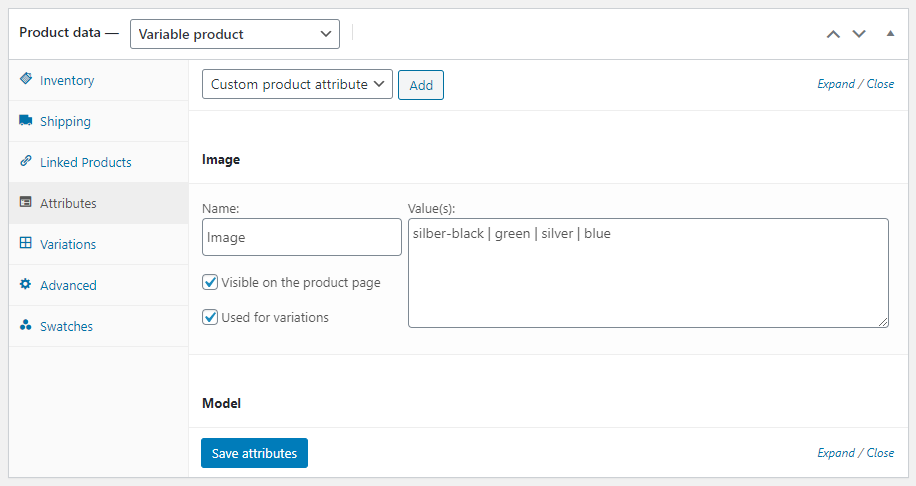
Task: Click the Swatches icon
Action: [26, 326]
